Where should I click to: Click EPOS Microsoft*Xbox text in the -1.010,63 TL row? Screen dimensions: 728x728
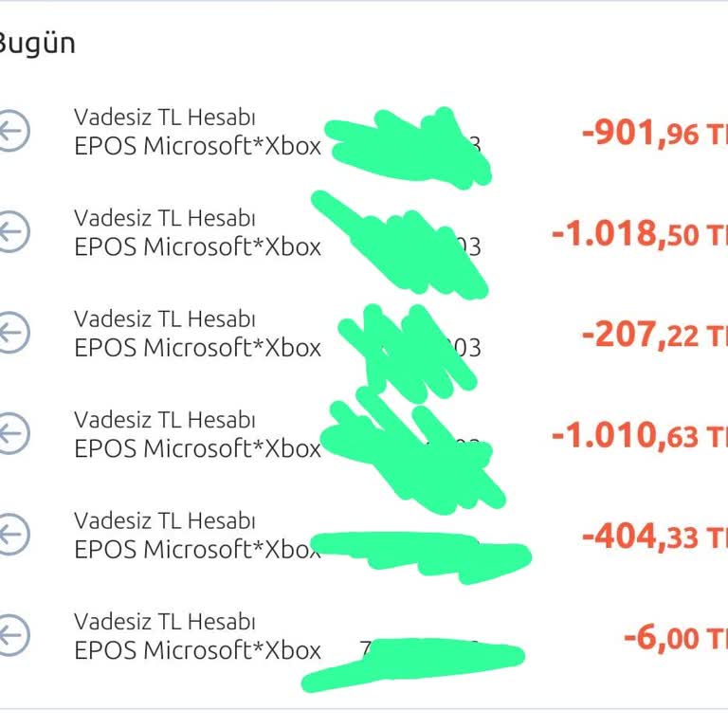coord(197,448)
